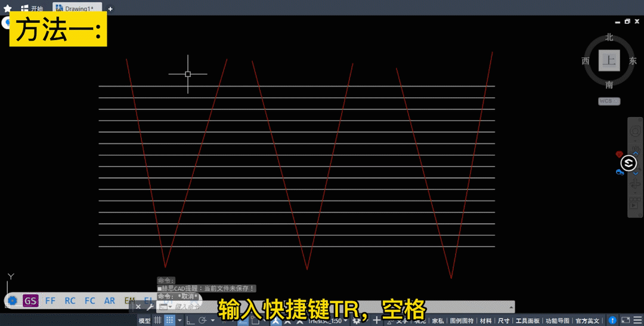The width and height of the screenshot is (644, 326).
Task: Toggle ortho mode in status bar
Action: coord(190,320)
